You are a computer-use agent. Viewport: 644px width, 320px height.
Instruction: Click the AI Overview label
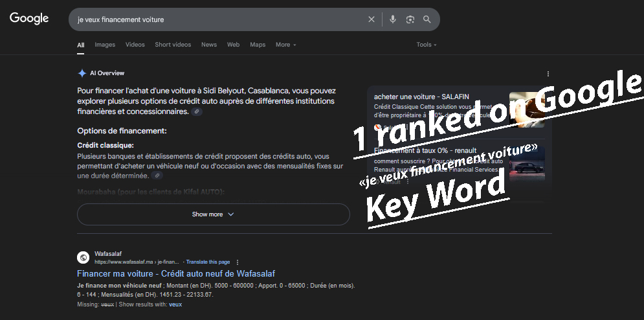click(107, 73)
